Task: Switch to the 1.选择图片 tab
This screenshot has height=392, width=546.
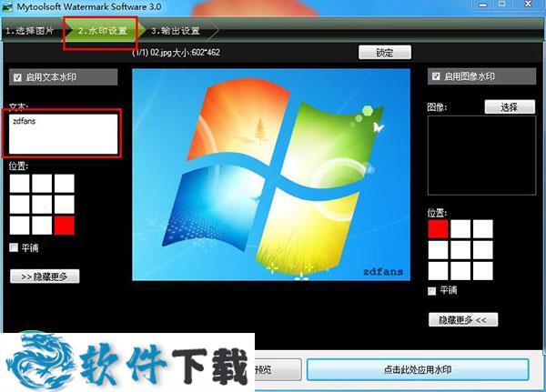Action: [x=30, y=31]
